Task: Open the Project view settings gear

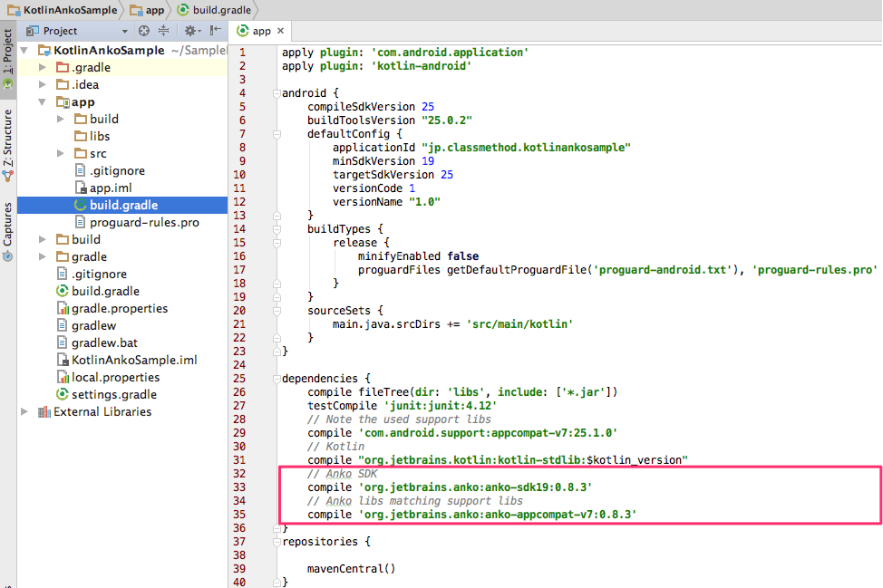Action: pyautogui.click(x=191, y=30)
